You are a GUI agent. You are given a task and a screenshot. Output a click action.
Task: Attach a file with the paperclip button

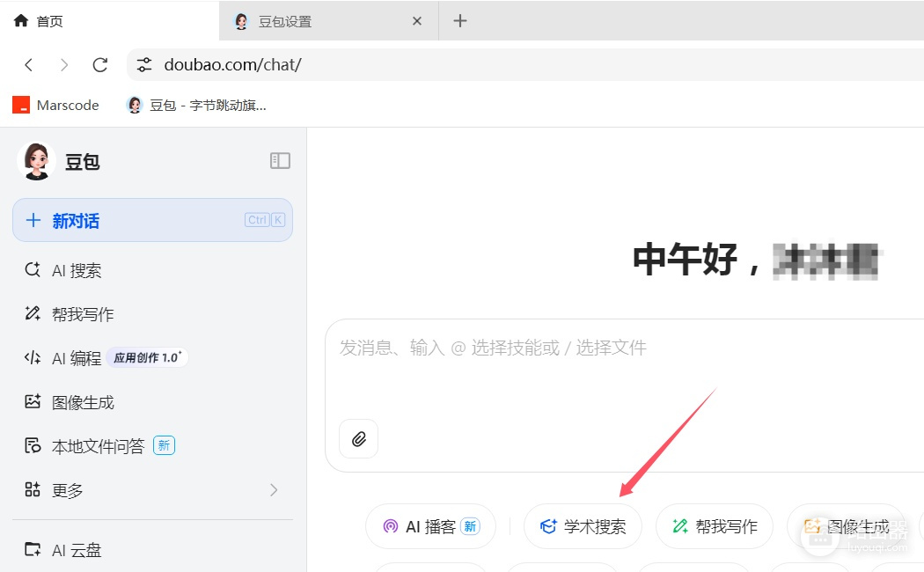[359, 439]
